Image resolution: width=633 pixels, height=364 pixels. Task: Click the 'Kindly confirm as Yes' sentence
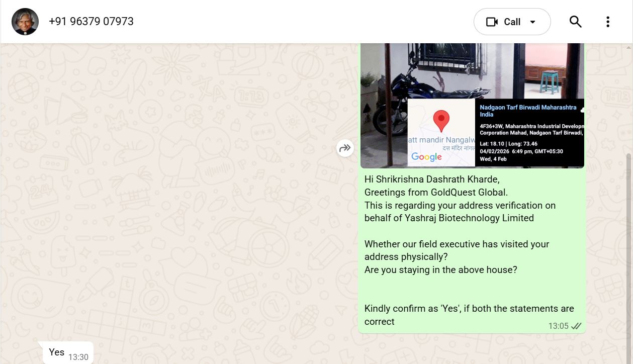point(469,315)
